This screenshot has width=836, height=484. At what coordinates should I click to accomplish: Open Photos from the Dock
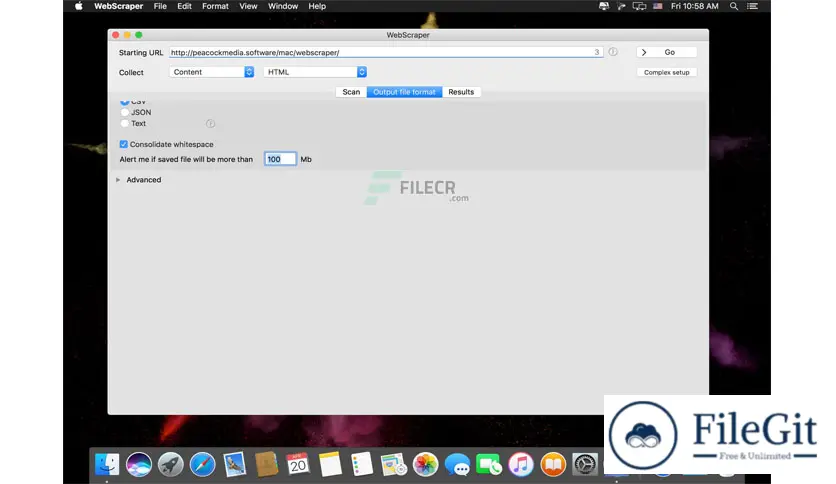pos(425,464)
